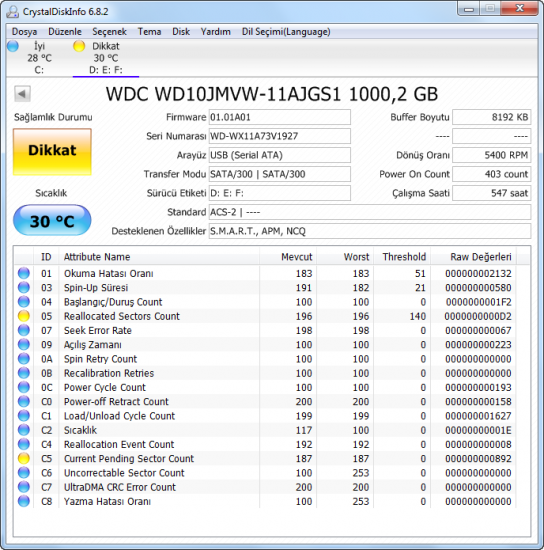This screenshot has width=544, height=550.
Task: Click status orb of Spin Retry Count row
Action: tap(24, 359)
